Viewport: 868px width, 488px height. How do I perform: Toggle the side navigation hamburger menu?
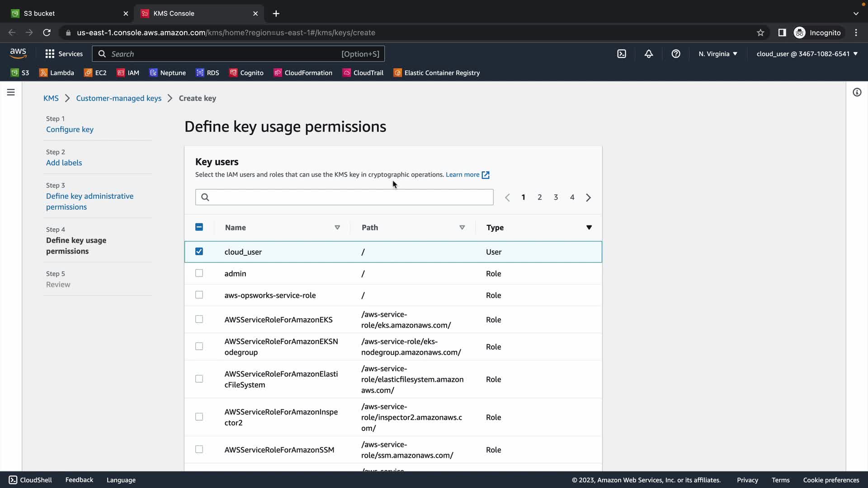pyautogui.click(x=11, y=92)
